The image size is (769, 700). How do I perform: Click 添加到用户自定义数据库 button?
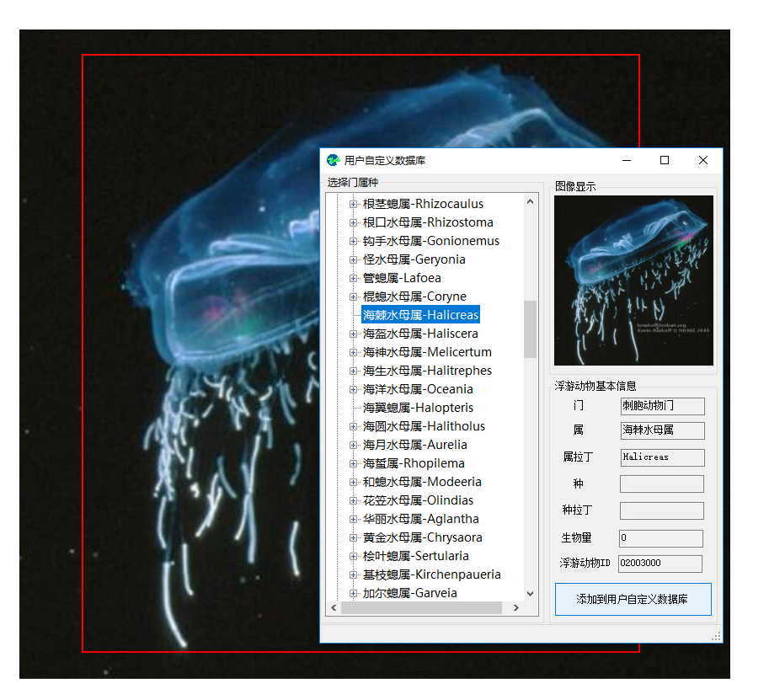[633, 599]
